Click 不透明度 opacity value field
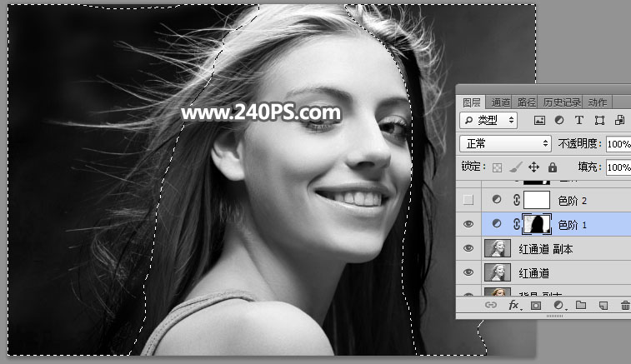The width and height of the screenshot is (631, 364). [618, 143]
